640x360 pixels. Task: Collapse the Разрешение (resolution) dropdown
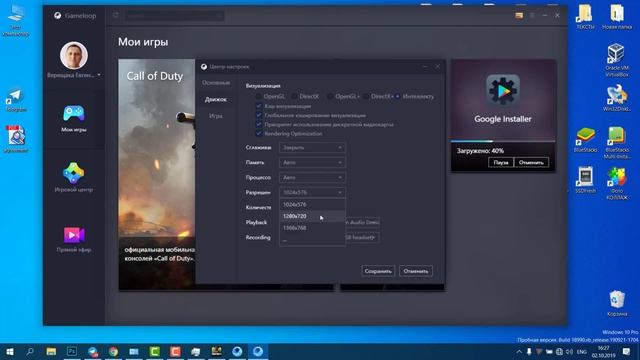(312, 192)
